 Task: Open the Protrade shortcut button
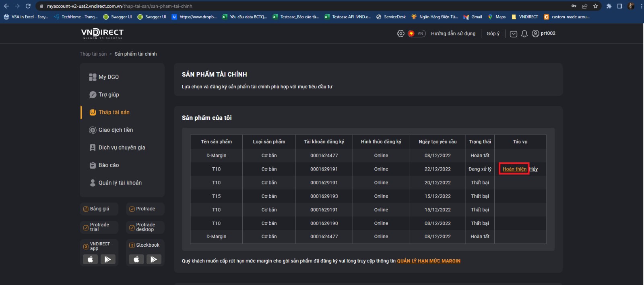pos(145,209)
